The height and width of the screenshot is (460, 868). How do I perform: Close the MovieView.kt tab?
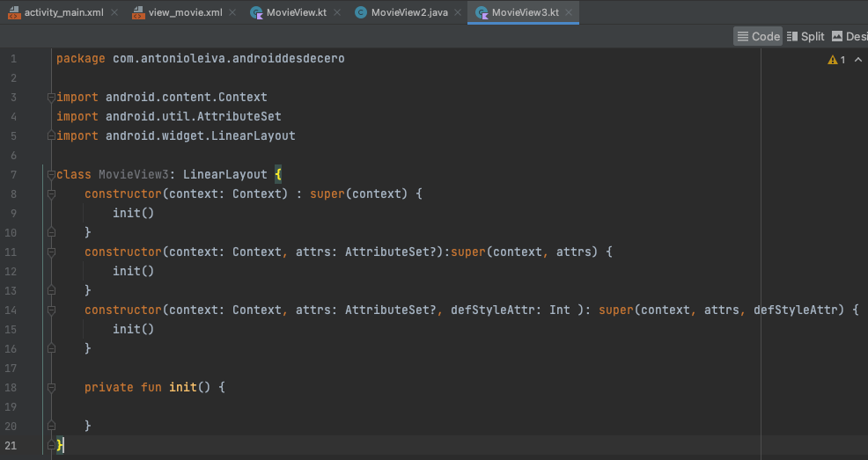(337, 12)
